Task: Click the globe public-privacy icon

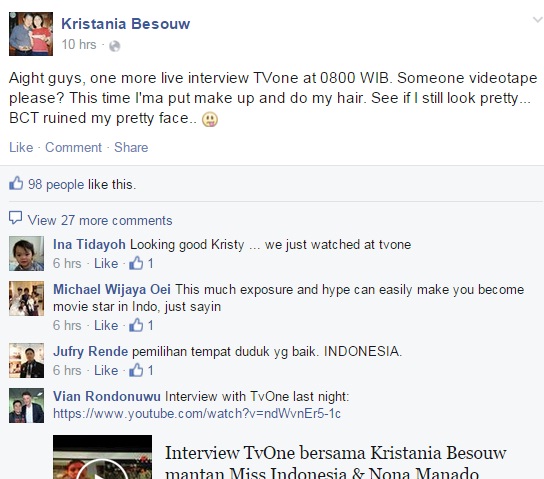Action: 114,46
